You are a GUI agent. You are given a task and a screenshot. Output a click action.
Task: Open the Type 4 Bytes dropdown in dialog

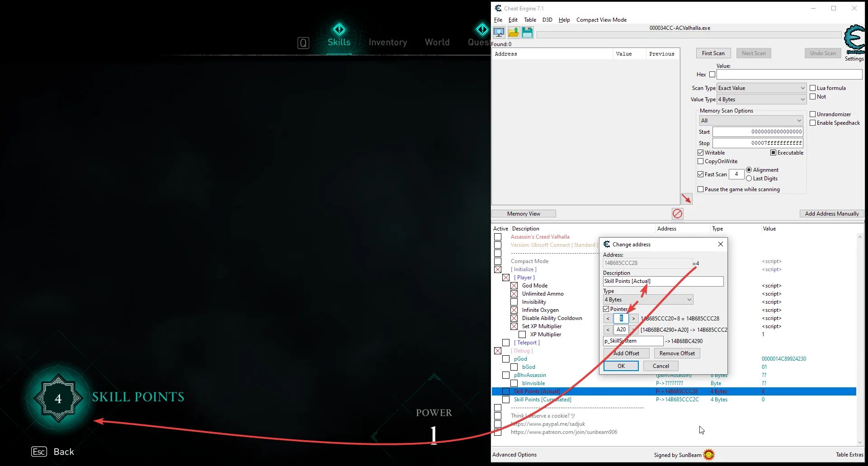pos(648,300)
